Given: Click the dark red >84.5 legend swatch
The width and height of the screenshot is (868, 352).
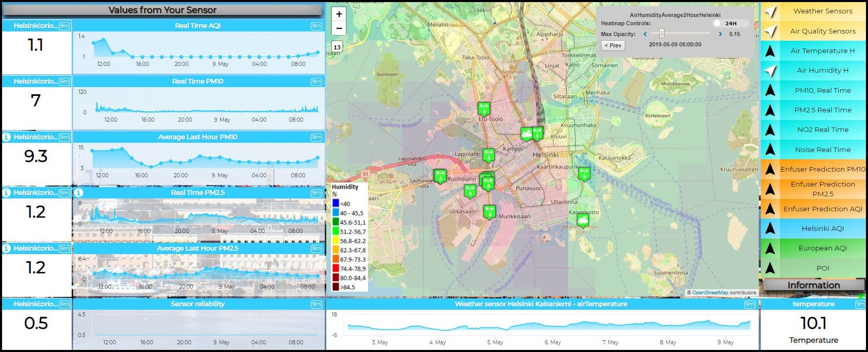Looking at the screenshot, I should [x=336, y=287].
